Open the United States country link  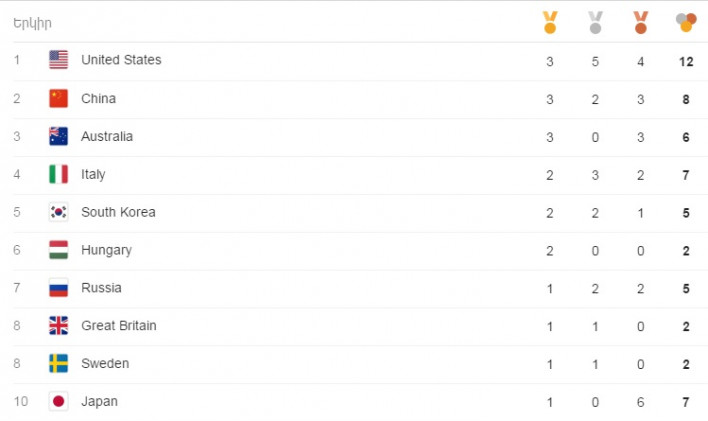coord(121,60)
